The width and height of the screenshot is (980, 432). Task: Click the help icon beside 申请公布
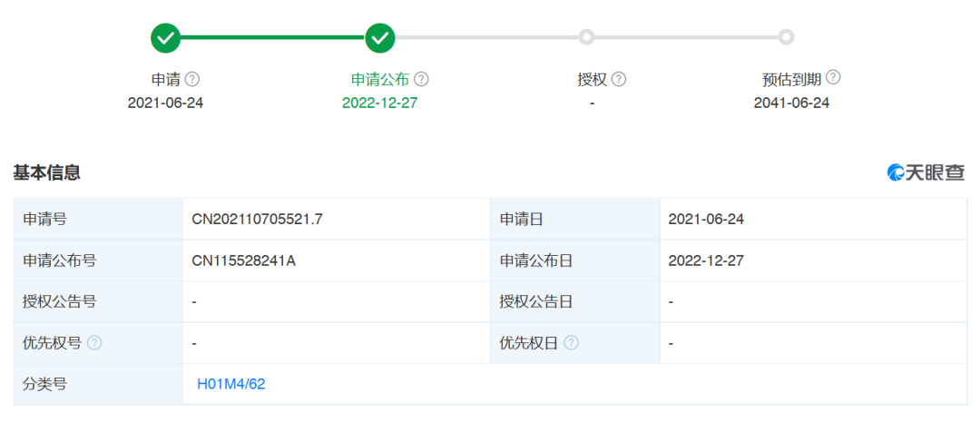tap(422, 79)
